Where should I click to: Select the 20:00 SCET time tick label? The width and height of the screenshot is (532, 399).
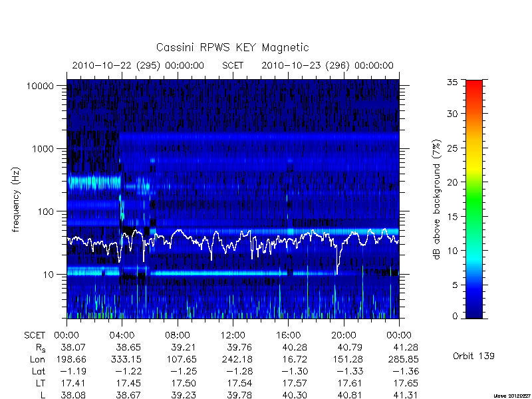click(x=344, y=336)
